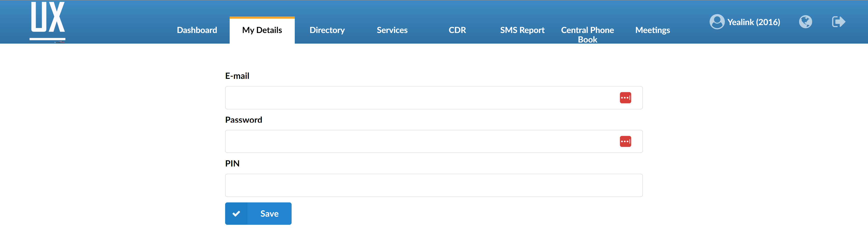Click the Password field label
Viewport: 868px width, 246px height.
(x=244, y=120)
